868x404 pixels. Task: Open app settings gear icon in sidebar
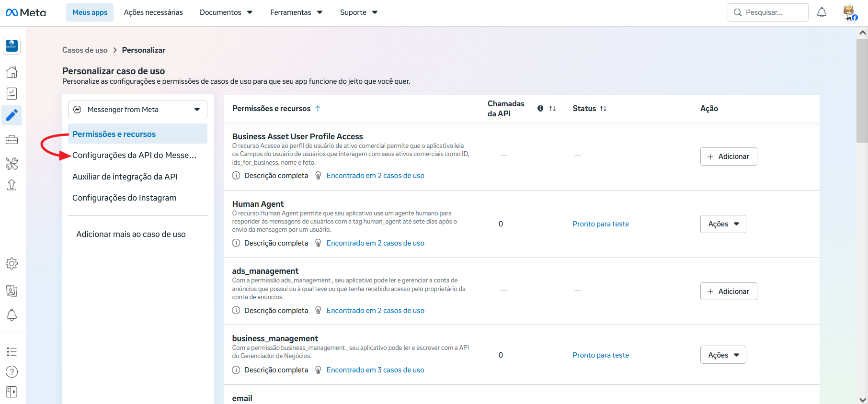point(12,264)
